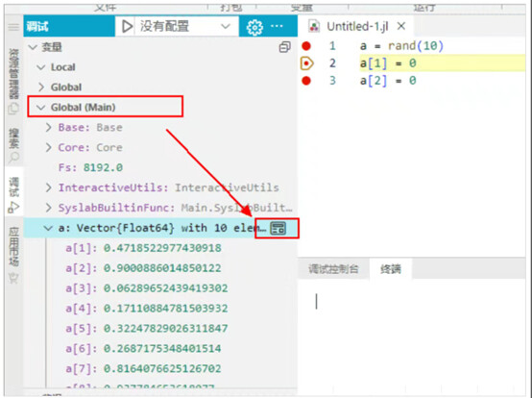The height and width of the screenshot is (398, 532).
Task: Close the Untitled-1.jl editor tab
Action: tap(401, 26)
